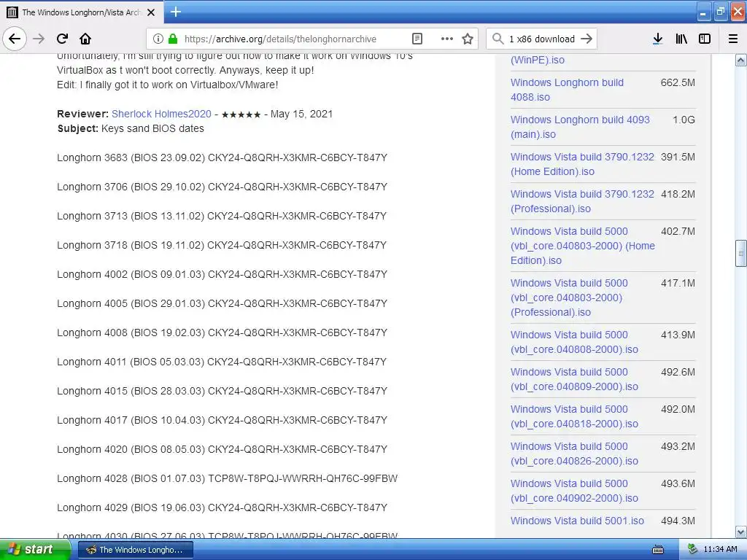The width and height of the screenshot is (747, 560).
Task: Reload the current page
Action: (62, 39)
